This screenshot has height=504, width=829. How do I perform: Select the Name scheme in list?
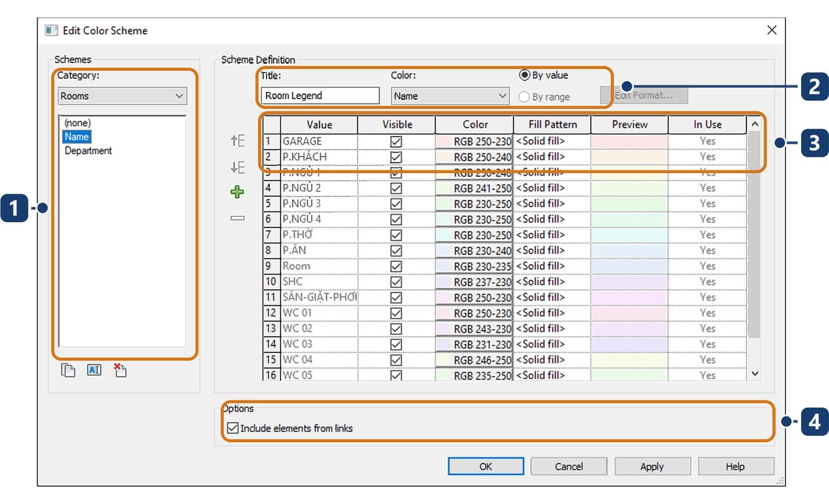tap(76, 137)
